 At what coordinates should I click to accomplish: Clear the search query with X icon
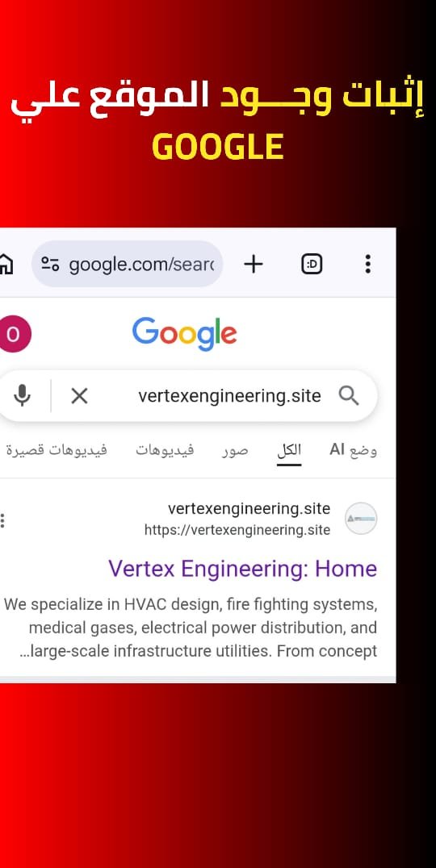(x=79, y=396)
